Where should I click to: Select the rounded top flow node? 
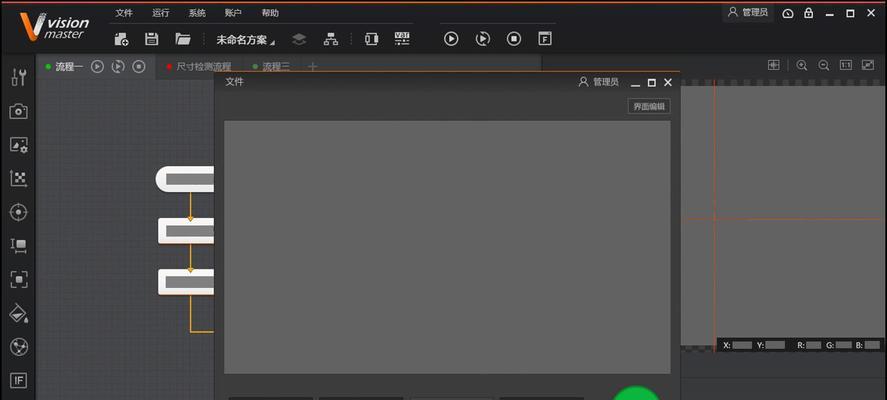[x=185, y=179]
